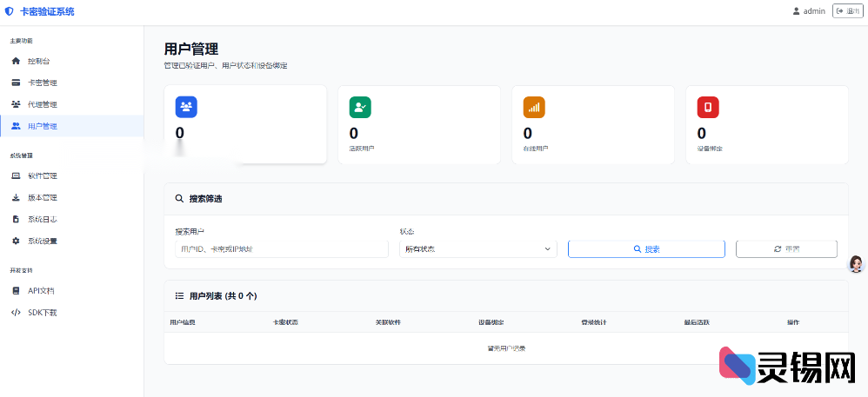
Task: Click the red 设备绑定 phone icon
Action: pos(707,107)
